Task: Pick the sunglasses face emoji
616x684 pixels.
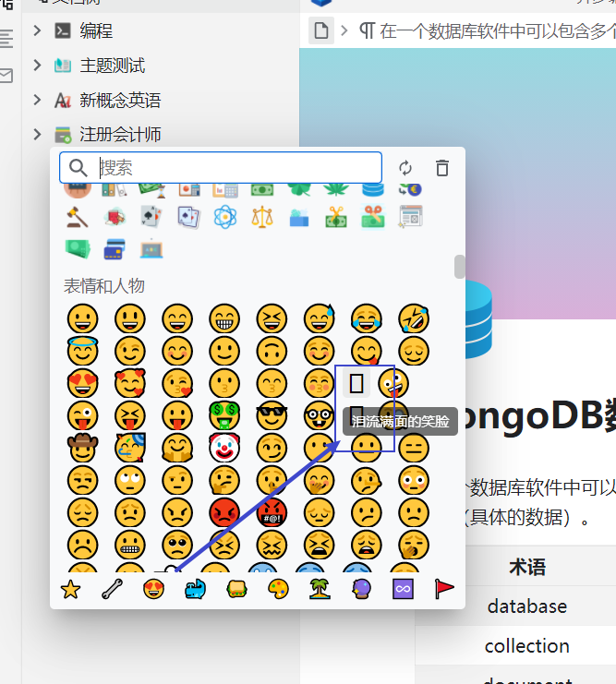Action: coord(272,415)
